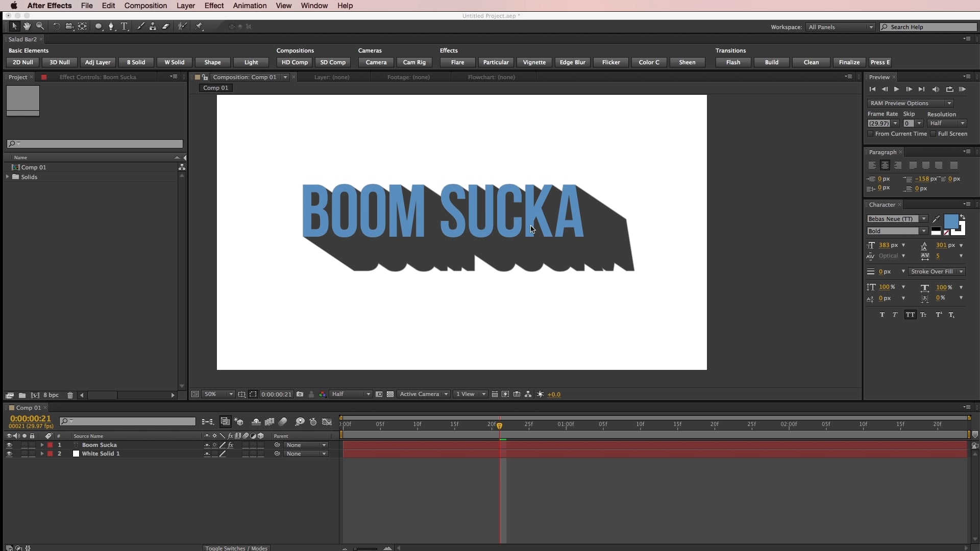Select Comp 01 in Project panel

point(33,167)
